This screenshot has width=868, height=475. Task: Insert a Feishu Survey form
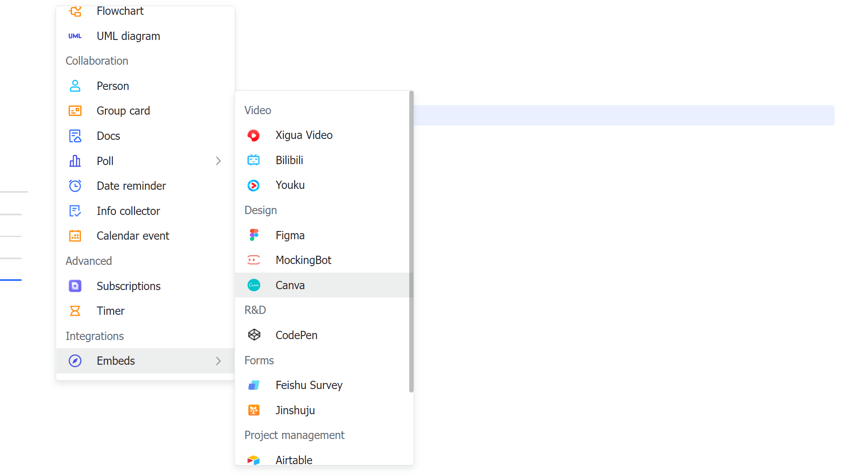point(309,385)
